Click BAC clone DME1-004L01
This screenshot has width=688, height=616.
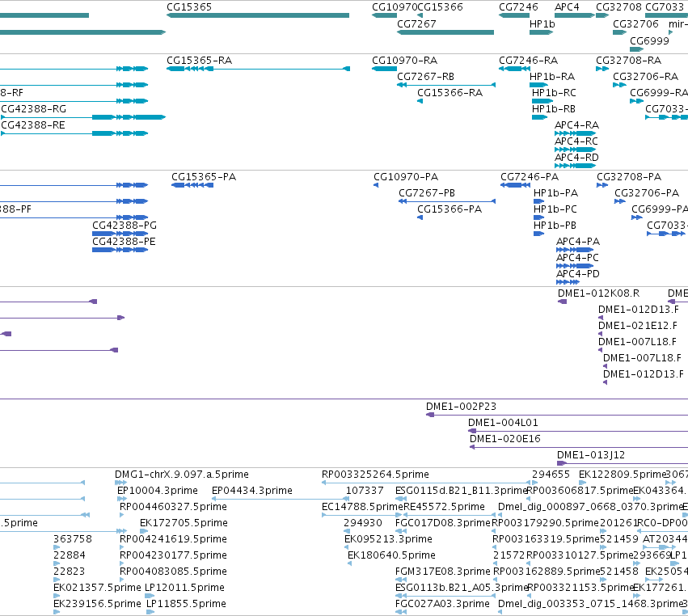pos(503,423)
